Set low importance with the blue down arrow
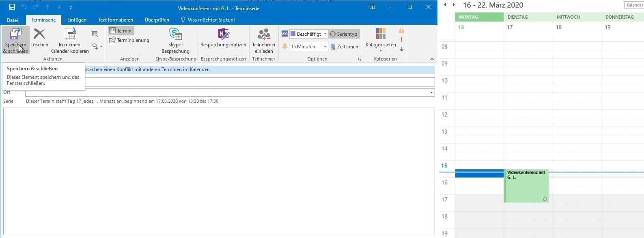This screenshot has height=238, width=644. click(x=401, y=49)
